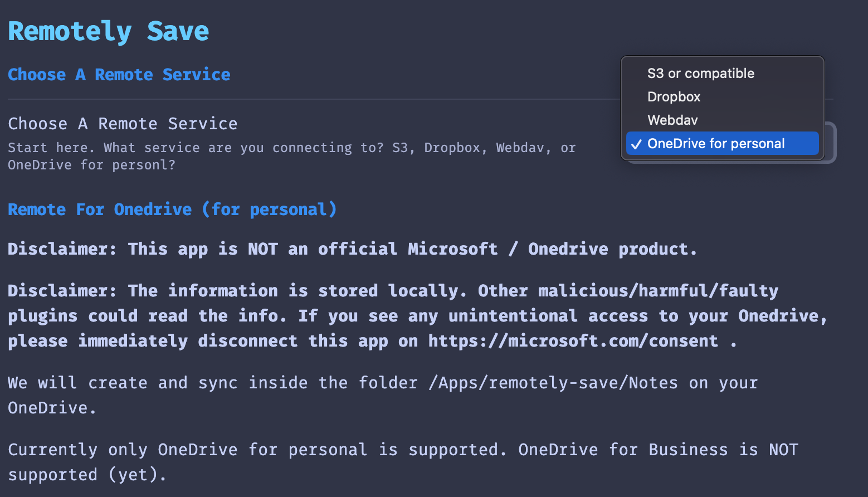The width and height of the screenshot is (868, 497).
Task: Click "Remote For Onedrive (for personal)" heading
Action: [x=172, y=209]
